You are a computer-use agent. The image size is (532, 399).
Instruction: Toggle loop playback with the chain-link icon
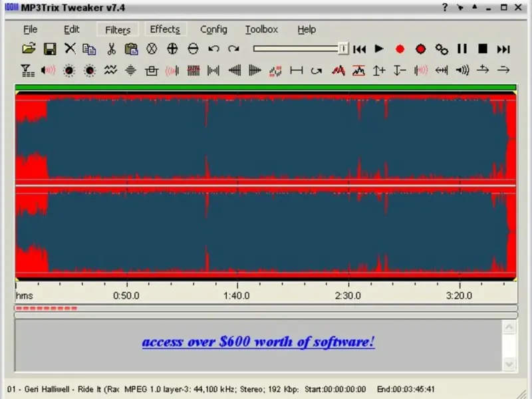click(442, 49)
